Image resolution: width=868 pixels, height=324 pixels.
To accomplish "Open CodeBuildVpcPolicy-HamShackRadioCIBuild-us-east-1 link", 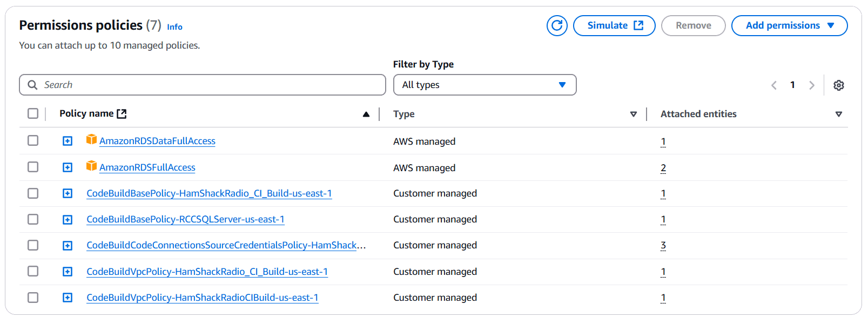I will 203,298.
